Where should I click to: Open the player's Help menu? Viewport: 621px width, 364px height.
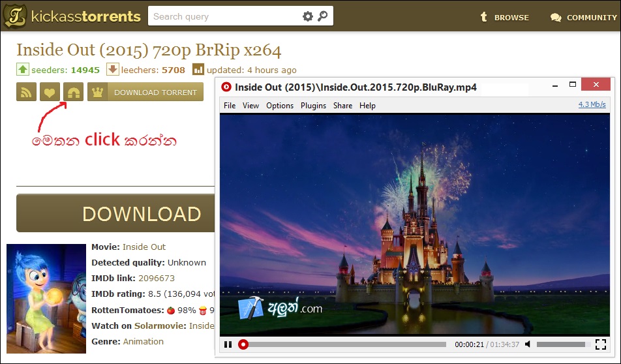point(367,106)
